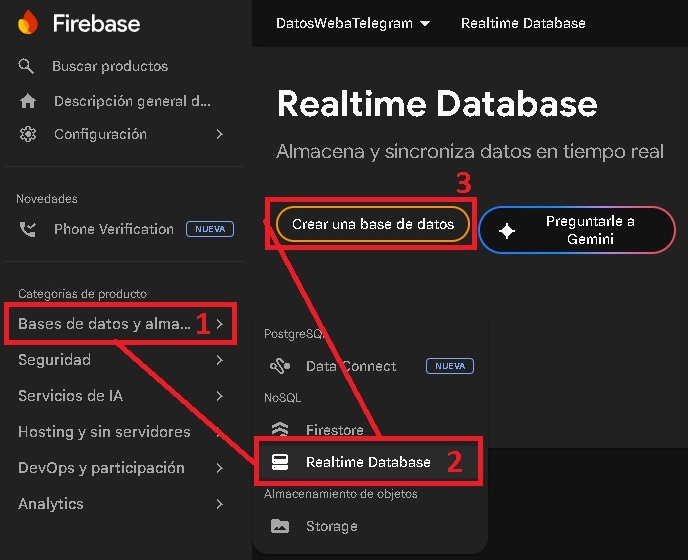Select Firestore from the submenu

[x=370, y=429]
